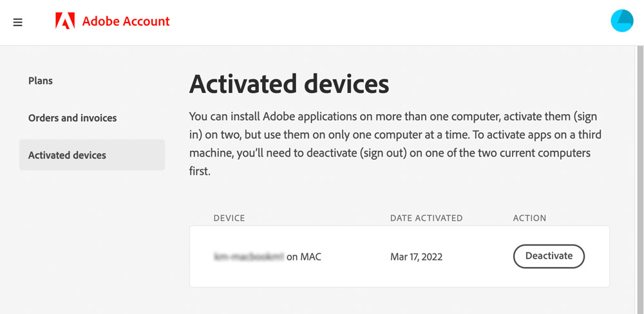Click the word 'first.' ending the description
The width and height of the screenshot is (644, 314).
click(200, 172)
